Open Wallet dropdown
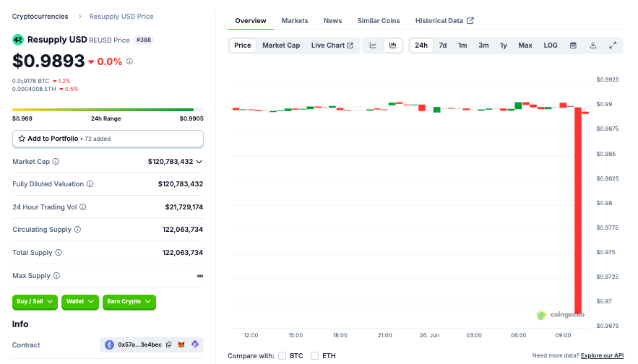638x364 pixels. pyautogui.click(x=80, y=302)
